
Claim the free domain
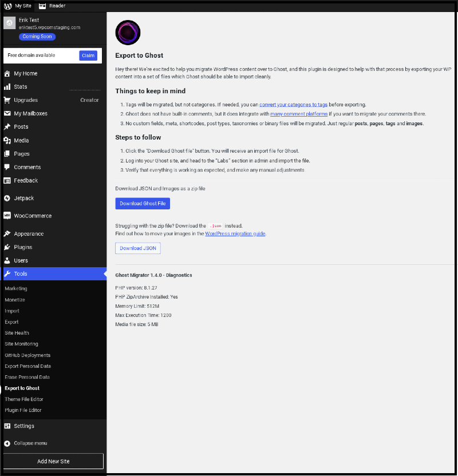point(88,55)
